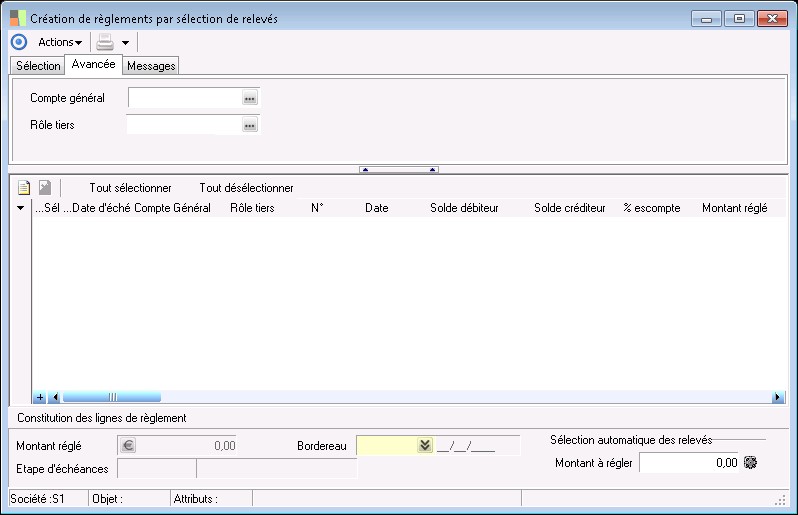Click the horizontal scrollbar thumb
798x515 pixels.
112,397
